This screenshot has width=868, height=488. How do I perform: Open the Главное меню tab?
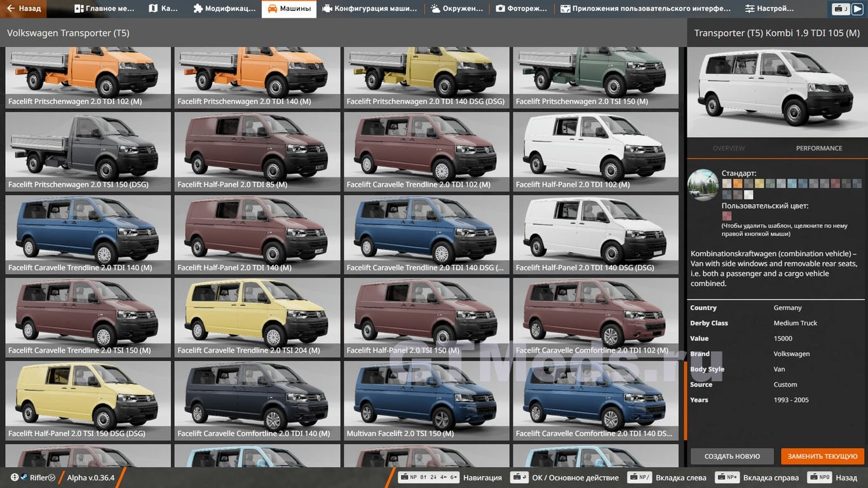coord(105,9)
